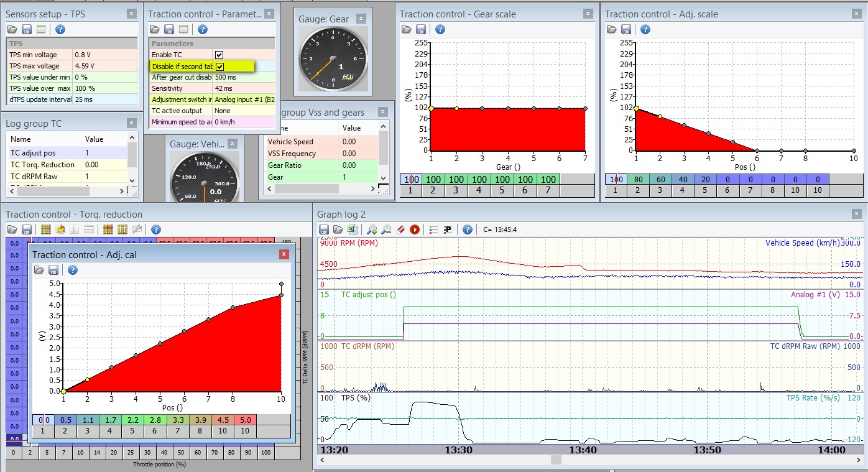Click the 3D view icon in Torq. reduction toolbar

60,229
